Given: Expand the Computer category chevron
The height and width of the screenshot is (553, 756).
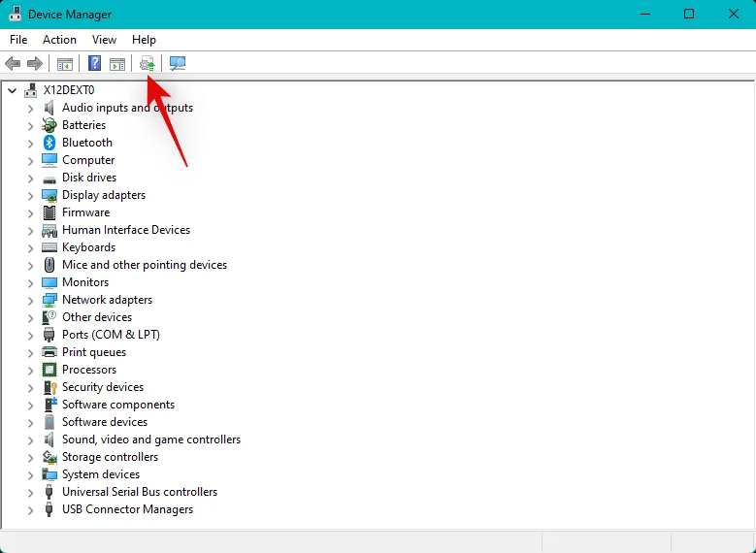Looking at the screenshot, I should point(30,160).
